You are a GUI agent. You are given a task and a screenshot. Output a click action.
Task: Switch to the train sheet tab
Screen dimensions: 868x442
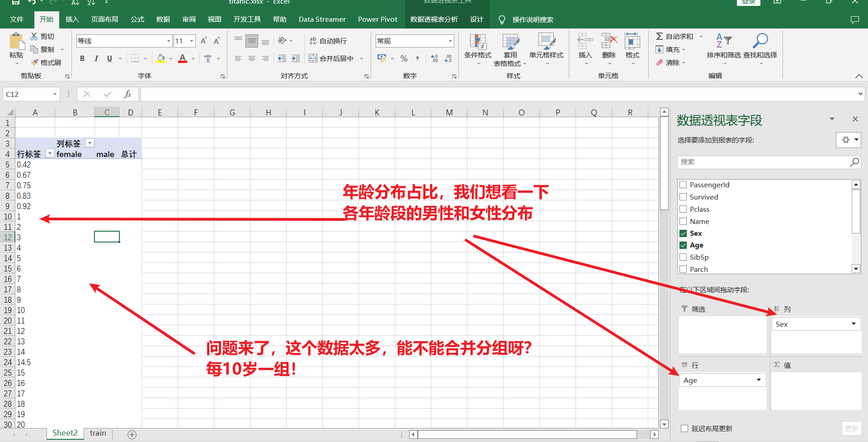(x=98, y=433)
